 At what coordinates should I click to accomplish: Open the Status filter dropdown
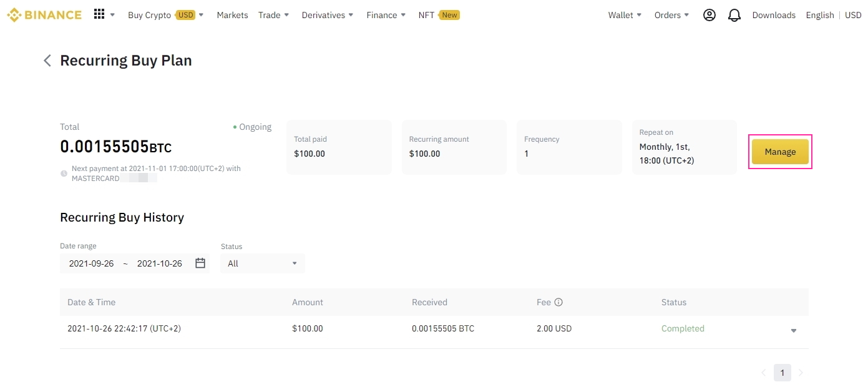263,263
